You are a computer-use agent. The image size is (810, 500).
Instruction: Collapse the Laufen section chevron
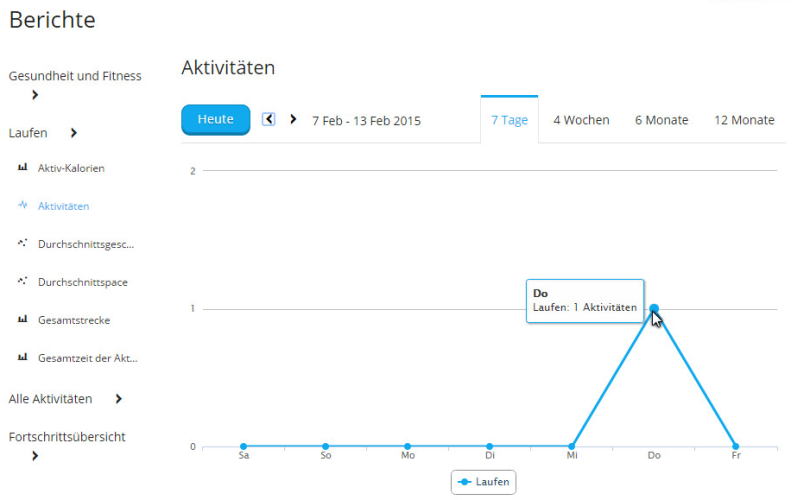pos(73,133)
